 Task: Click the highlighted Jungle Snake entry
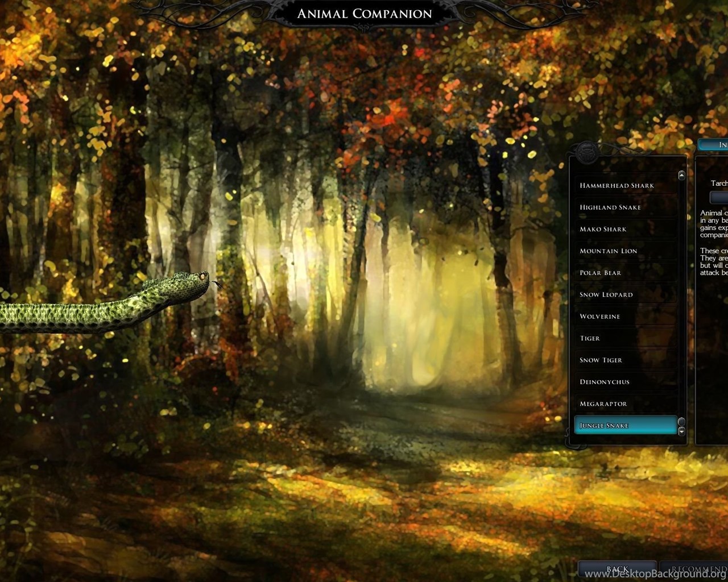[x=625, y=425]
